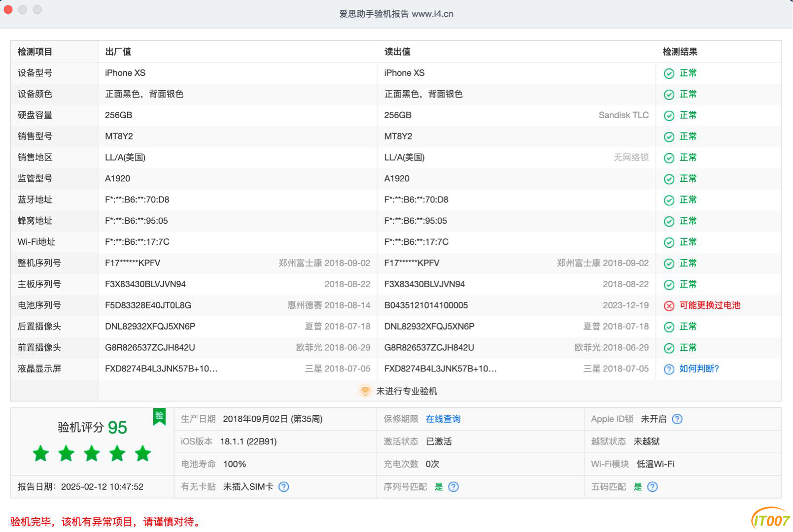The height and width of the screenshot is (532, 793).
Task: Click the battery date 2023-12-19
Action: coord(625,305)
